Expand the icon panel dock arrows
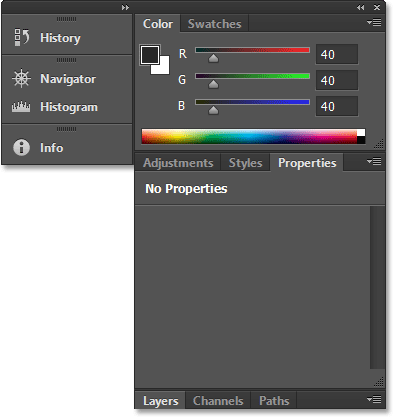 [125, 7]
